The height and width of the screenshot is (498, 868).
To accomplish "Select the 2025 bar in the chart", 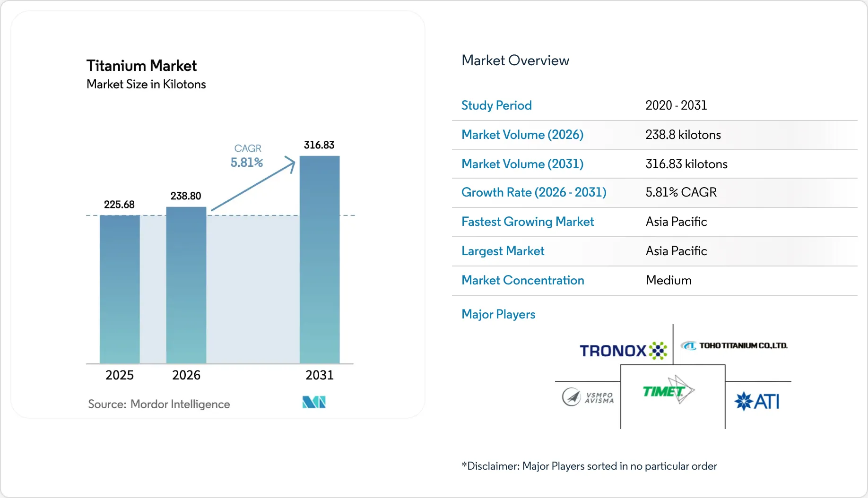I will (x=120, y=289).
